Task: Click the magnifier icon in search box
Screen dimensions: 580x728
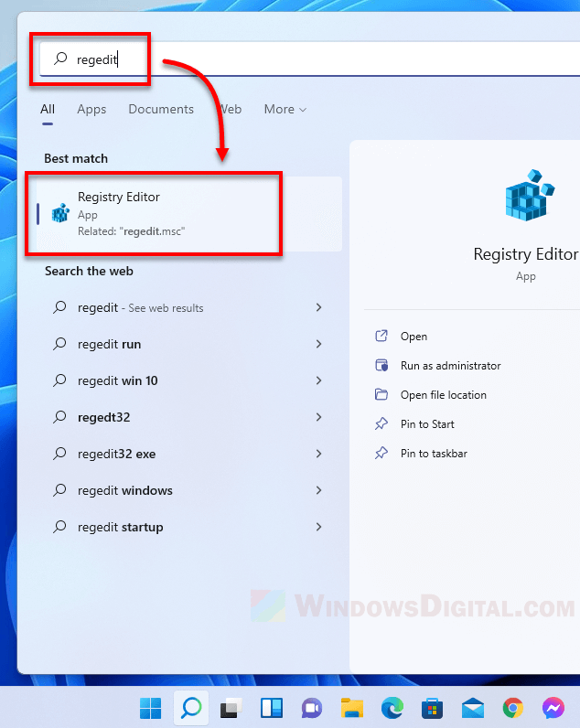Action: tap(60, 59)
